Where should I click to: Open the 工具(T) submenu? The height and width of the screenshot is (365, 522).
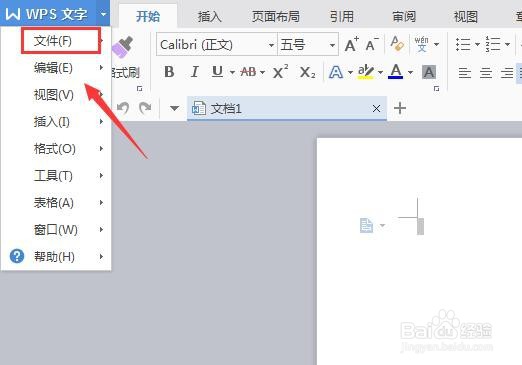56,176
